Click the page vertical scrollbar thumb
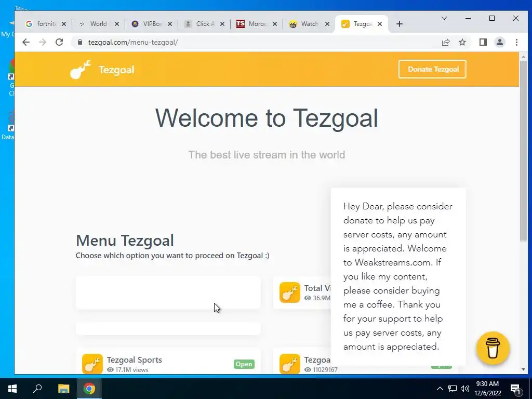532x399 pixels. coord(523,151)
